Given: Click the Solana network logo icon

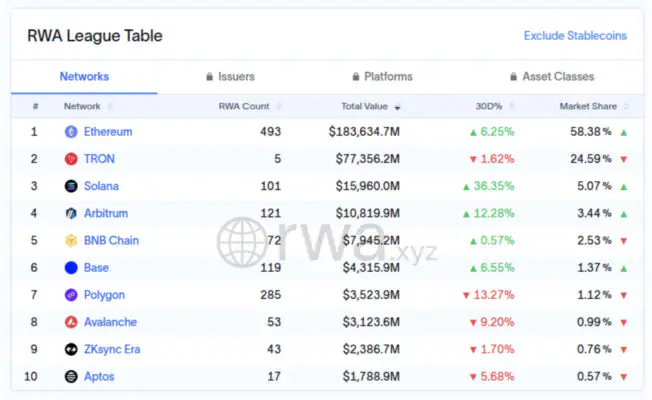Looking at the screenshot, I should [71, 186].
